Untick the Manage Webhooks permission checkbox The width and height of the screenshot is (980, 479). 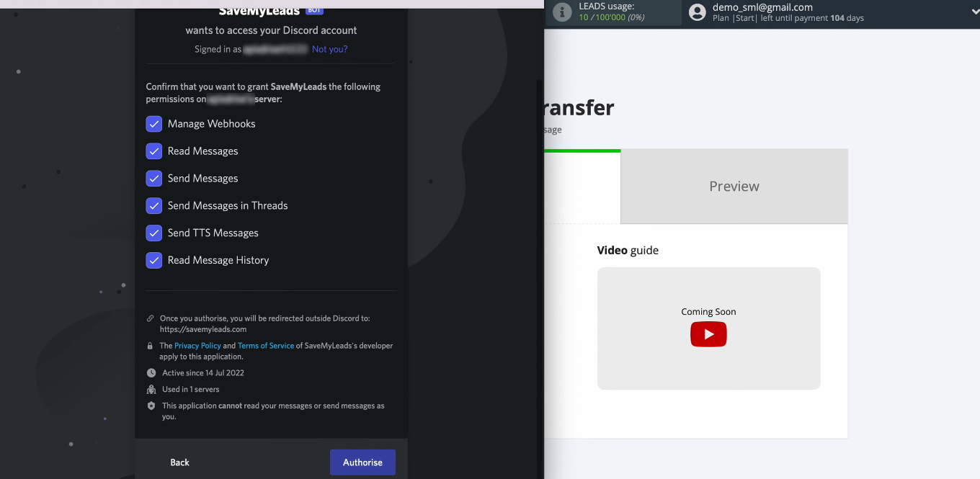(x=154, y=124)
